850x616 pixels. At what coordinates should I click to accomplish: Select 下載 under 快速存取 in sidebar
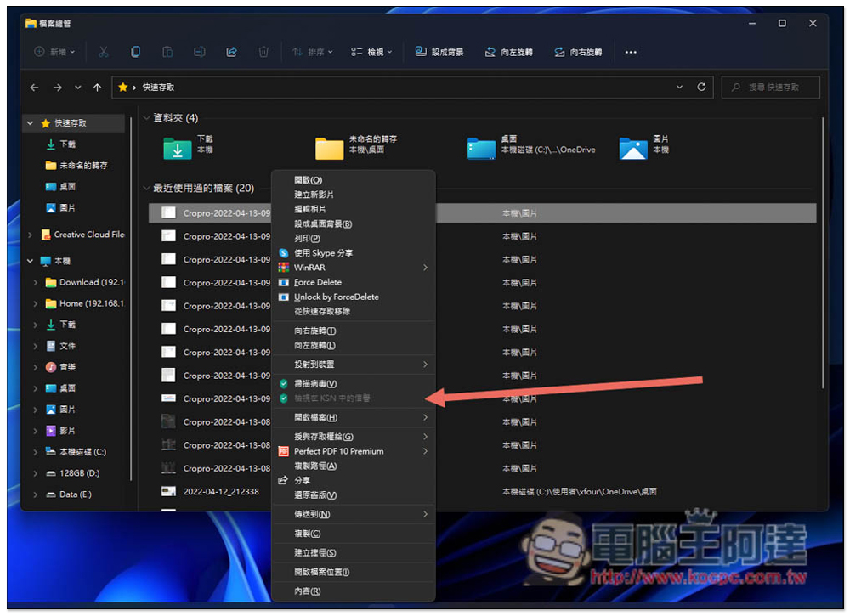pyautogui.click(x=67, y=144)
